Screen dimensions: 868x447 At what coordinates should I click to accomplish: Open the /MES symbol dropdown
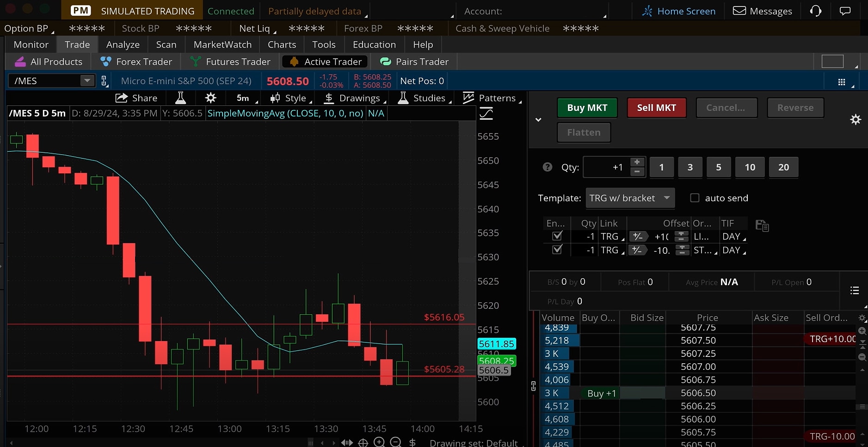pos(87,80)
